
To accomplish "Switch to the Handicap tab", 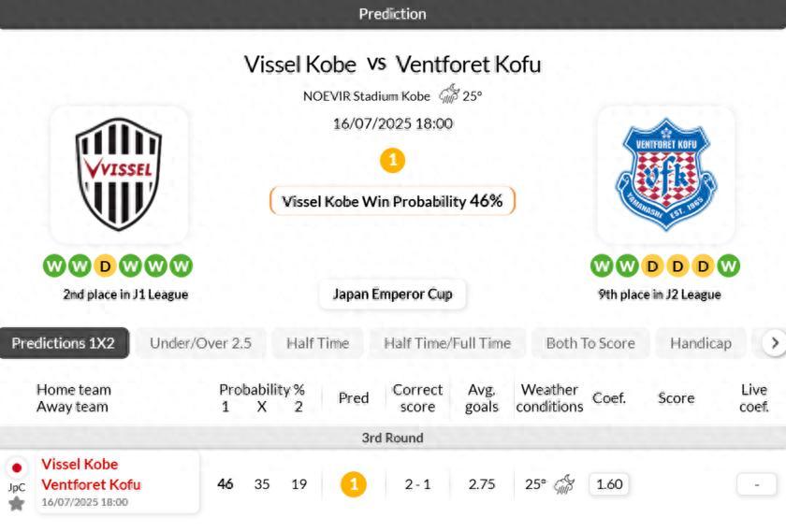I will tap(700, 343).
